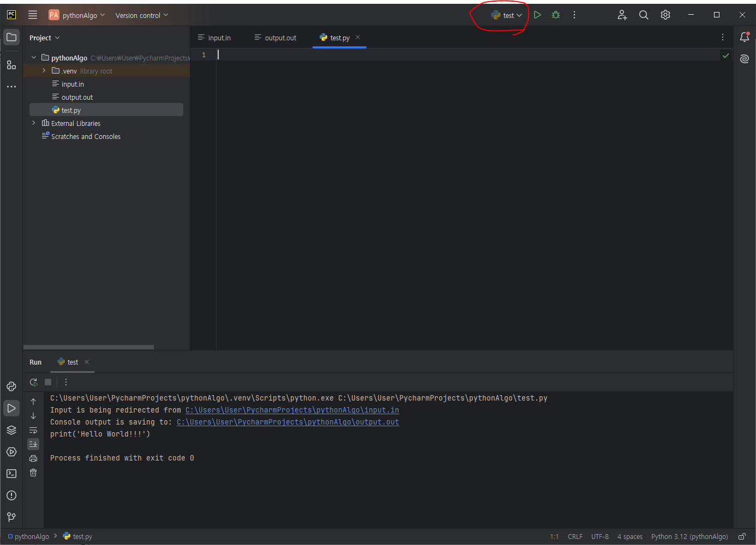Viewport: 756px width, 545px height.
Task: Print the console output
Action: coord(33,458)
